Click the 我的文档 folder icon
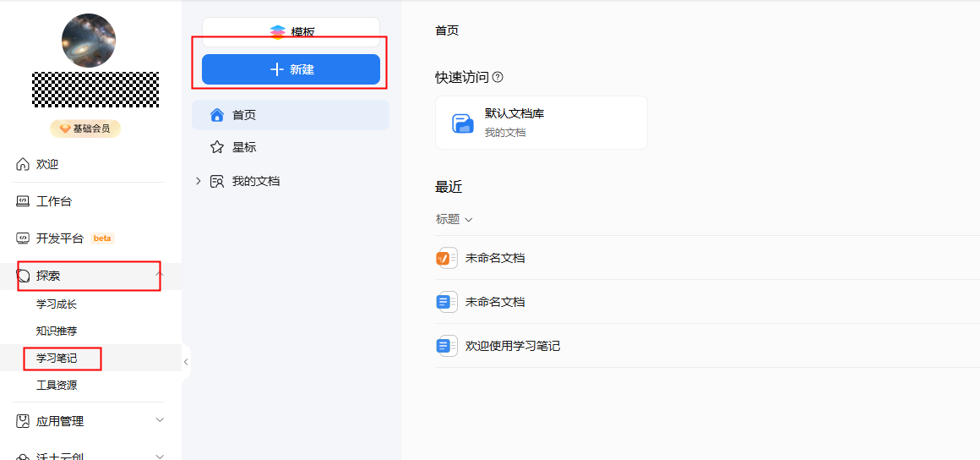 217,182
